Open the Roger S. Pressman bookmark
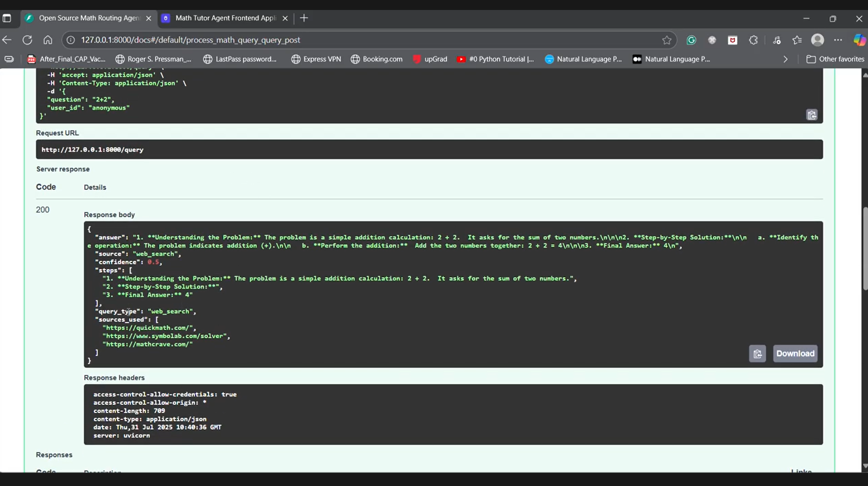 (153, 59)
